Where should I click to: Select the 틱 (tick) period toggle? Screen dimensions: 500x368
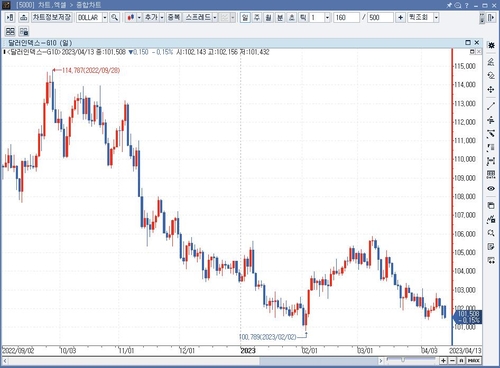click(x=303, y=17)
